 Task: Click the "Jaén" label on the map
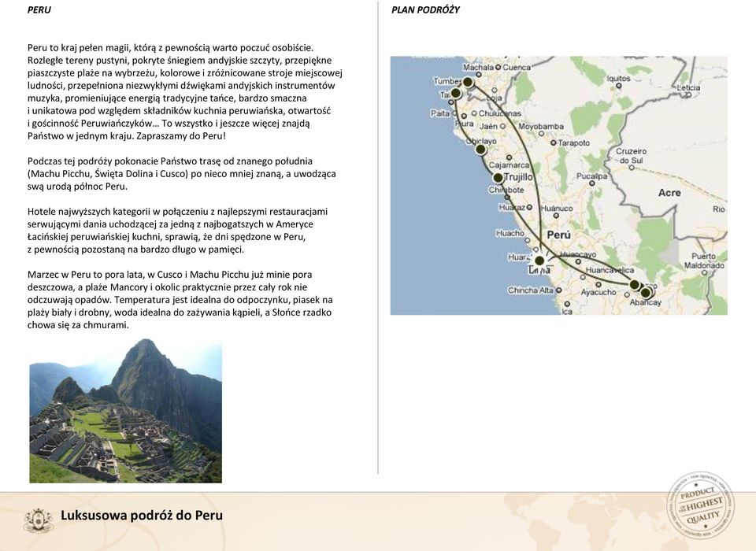point(488,126)
